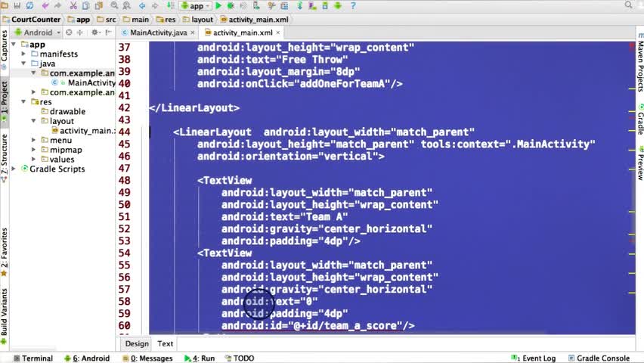Click the Make Project build icon
Image resolution: width=644 pixels, height=363 pixels.
170,6
